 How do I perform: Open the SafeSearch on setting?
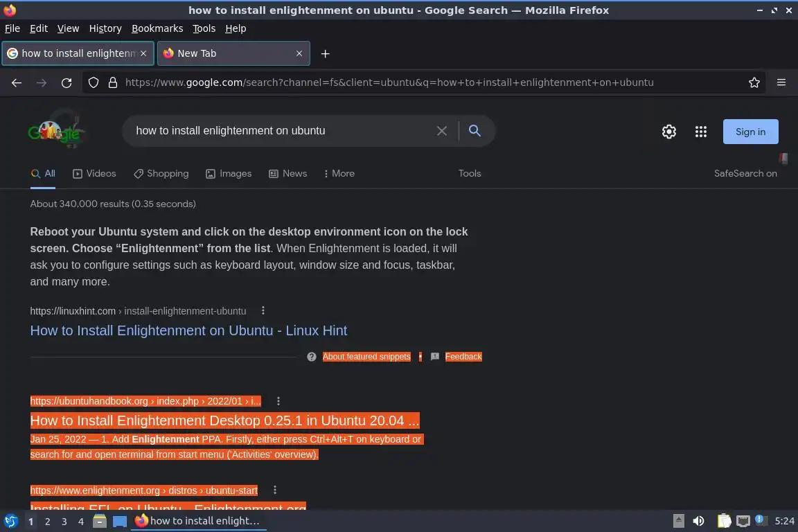tap(745, 174)
